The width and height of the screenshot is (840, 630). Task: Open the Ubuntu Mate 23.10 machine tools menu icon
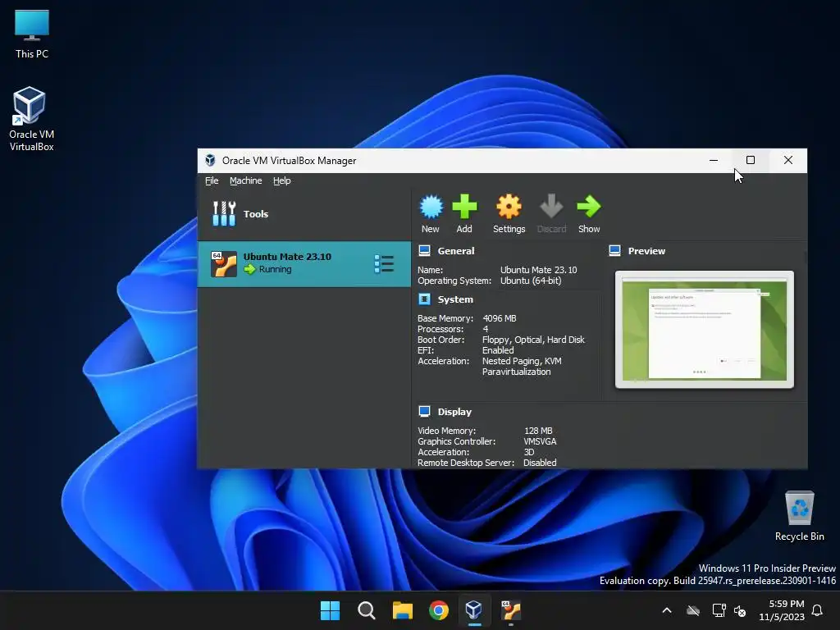pyautogui.click(x=384, y=264)
